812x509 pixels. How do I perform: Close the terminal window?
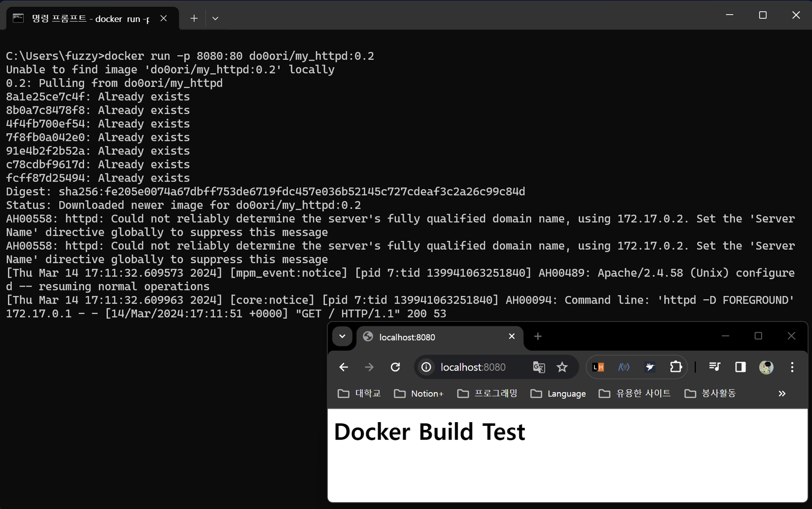pos(796,15)
